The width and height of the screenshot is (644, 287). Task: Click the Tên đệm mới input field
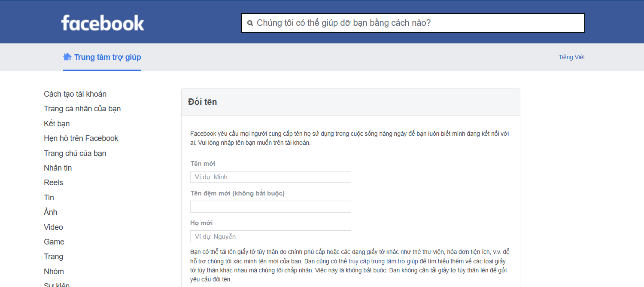tap(270, 207)
